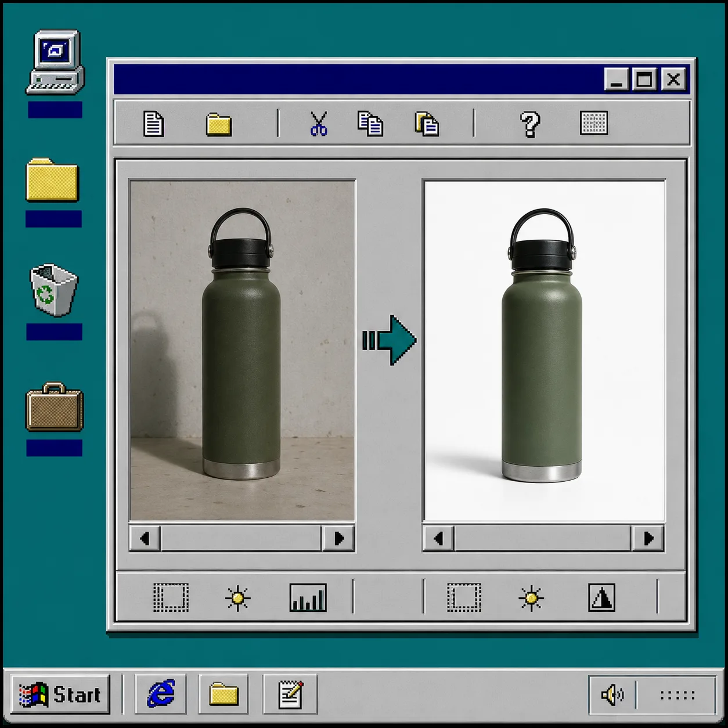Select right panel marquee selection tool
Image resolution: width=728 pixels, height=728 pixels.
click(464, 597)
